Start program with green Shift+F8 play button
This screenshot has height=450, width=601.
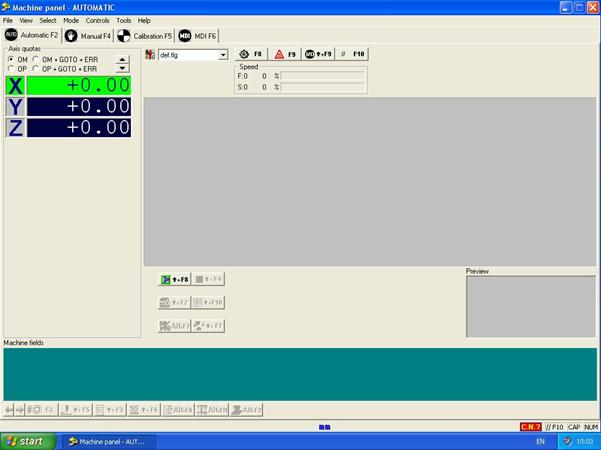click(174, 279)
